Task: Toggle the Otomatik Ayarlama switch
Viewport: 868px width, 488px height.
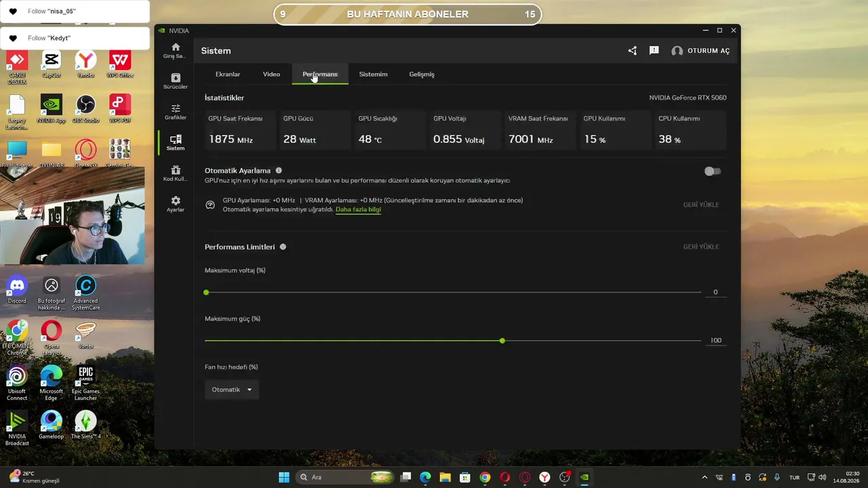Action: coord(712,171)
